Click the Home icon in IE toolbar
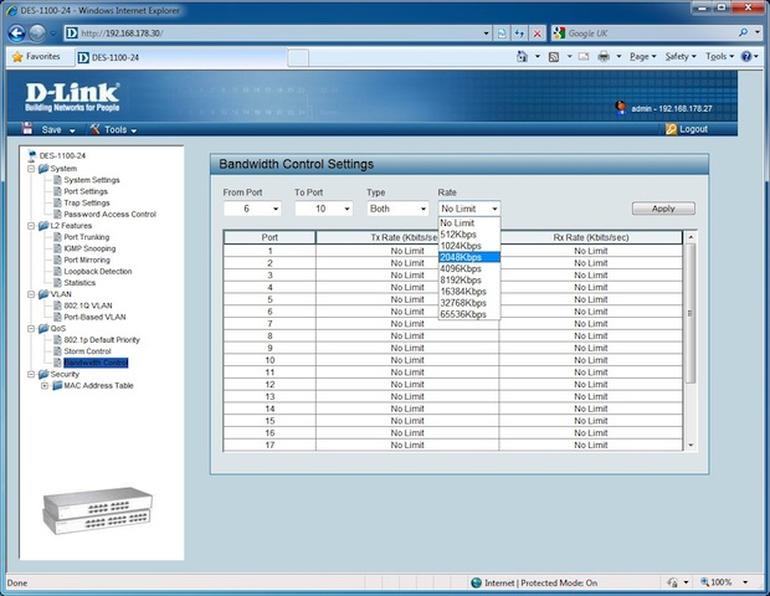 pyautogui.click(x=522, y=57)
